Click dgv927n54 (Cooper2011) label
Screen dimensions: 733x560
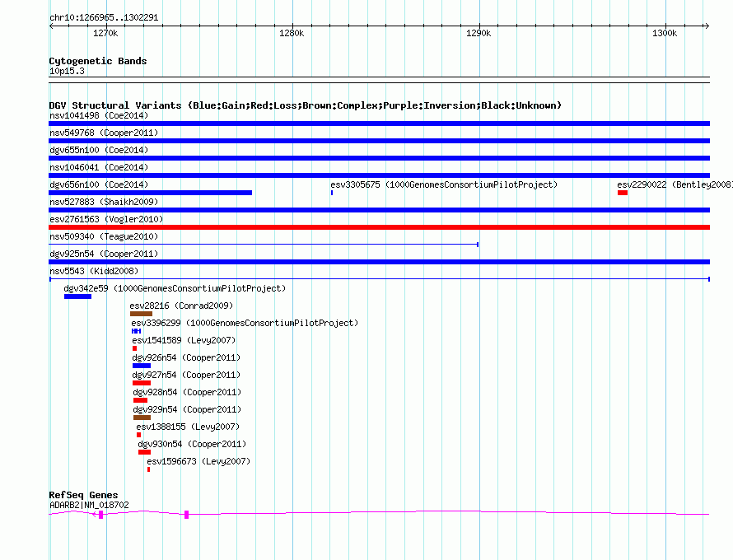tap(186, 375)
